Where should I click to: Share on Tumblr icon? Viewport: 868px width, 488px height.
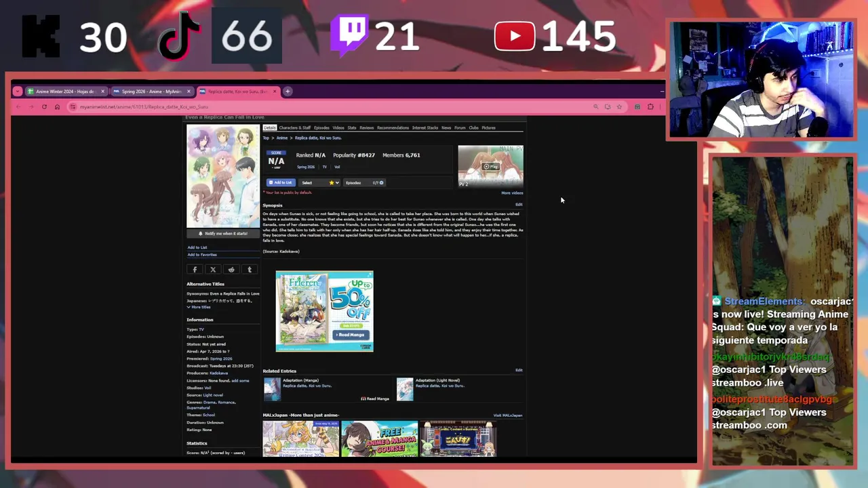(250, 269)
